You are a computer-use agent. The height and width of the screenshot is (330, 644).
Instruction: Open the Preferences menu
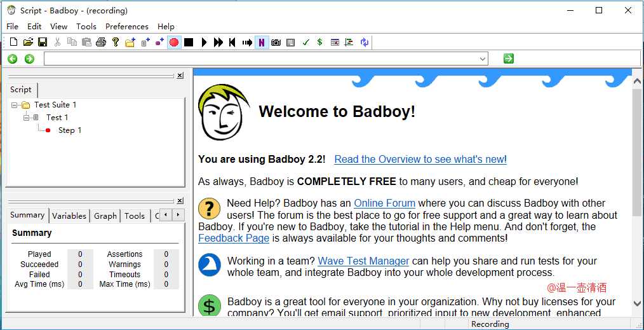click(127, 26)
